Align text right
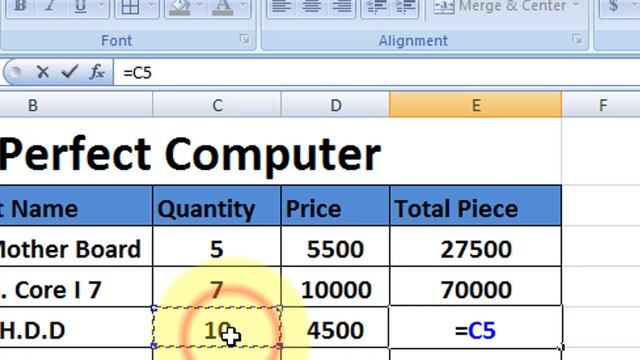 coord(341,7)
